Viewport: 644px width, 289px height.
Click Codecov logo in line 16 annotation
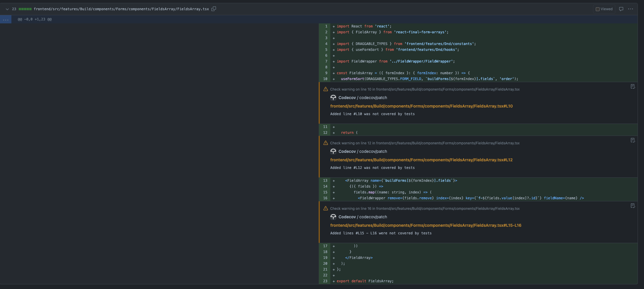coord(333,217)
